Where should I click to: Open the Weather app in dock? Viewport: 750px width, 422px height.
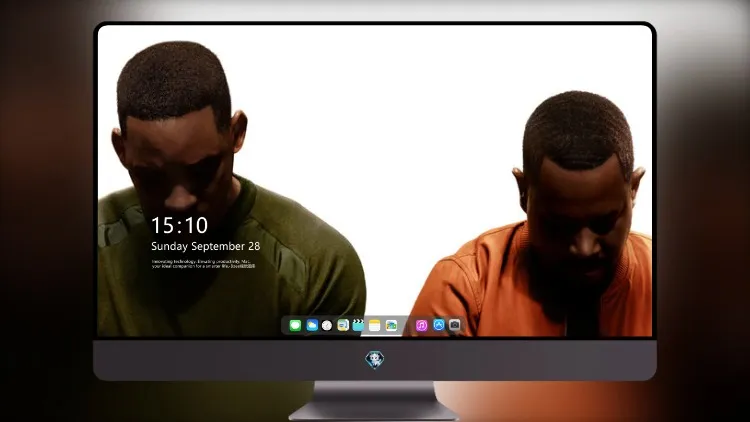[312, 325]
